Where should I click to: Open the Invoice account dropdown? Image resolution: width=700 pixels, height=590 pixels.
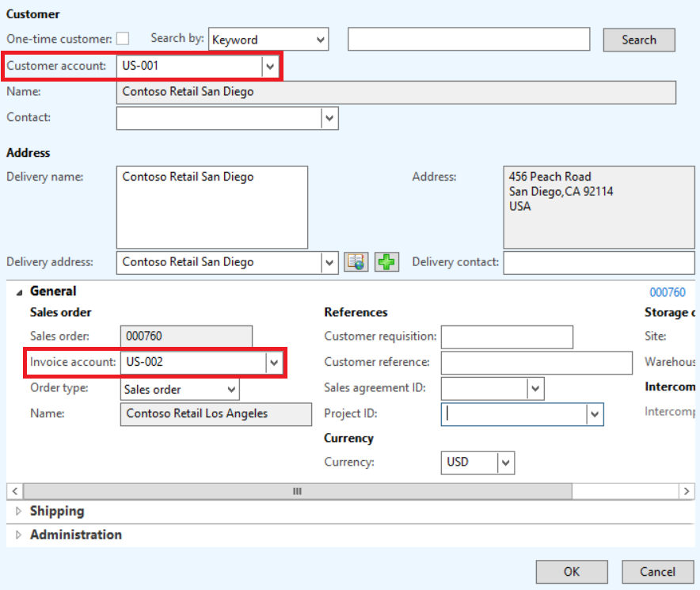point(273,363)
